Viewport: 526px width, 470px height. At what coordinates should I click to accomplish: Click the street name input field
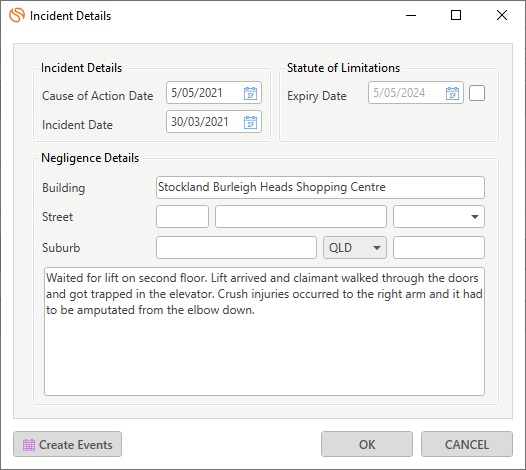click(301, 217)
